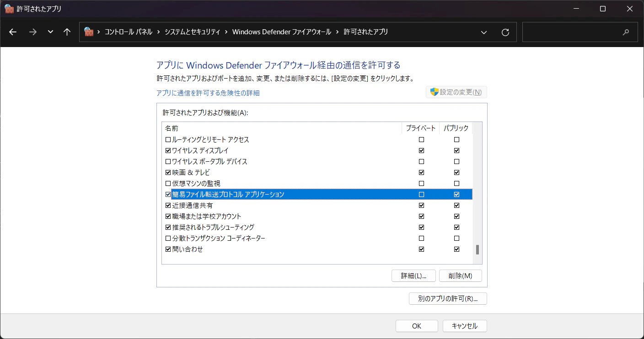644x339 pixels.
Task: Check ワイヤレス ポータブル デバイス name checkbox
Action: [x=168, y=161]
